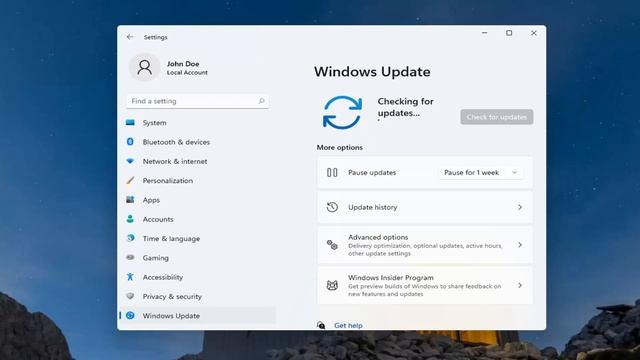This screenshot has width=640, height=360.
Task: Select the Accounts category
Action: pos(198,219)
